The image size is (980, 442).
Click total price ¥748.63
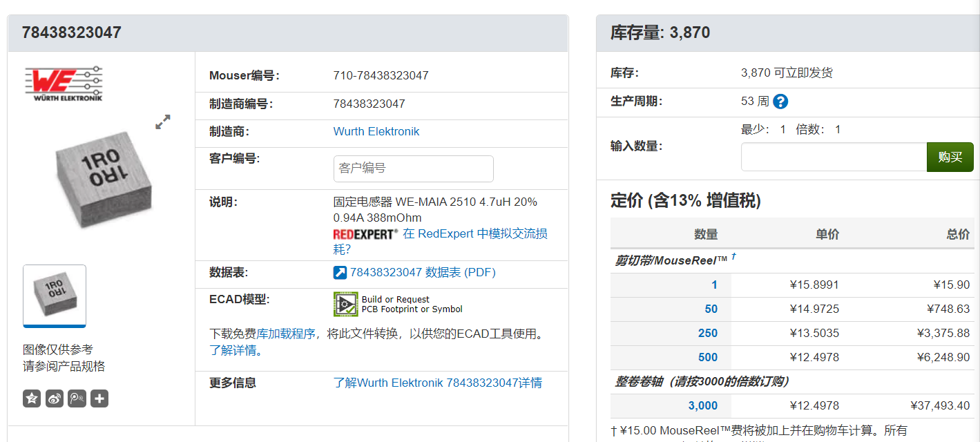(x=948, y=309)
